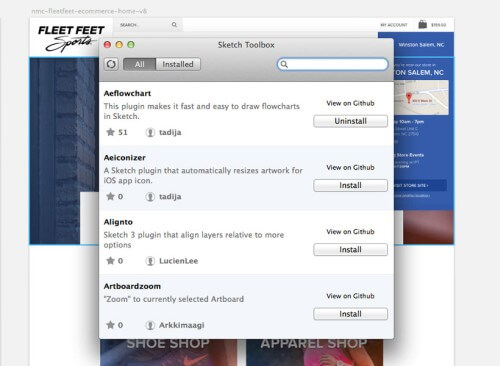Open View on Github for Alignto
Screen dimensions: 500x366
pyautogui.click(x=350, y=232)
